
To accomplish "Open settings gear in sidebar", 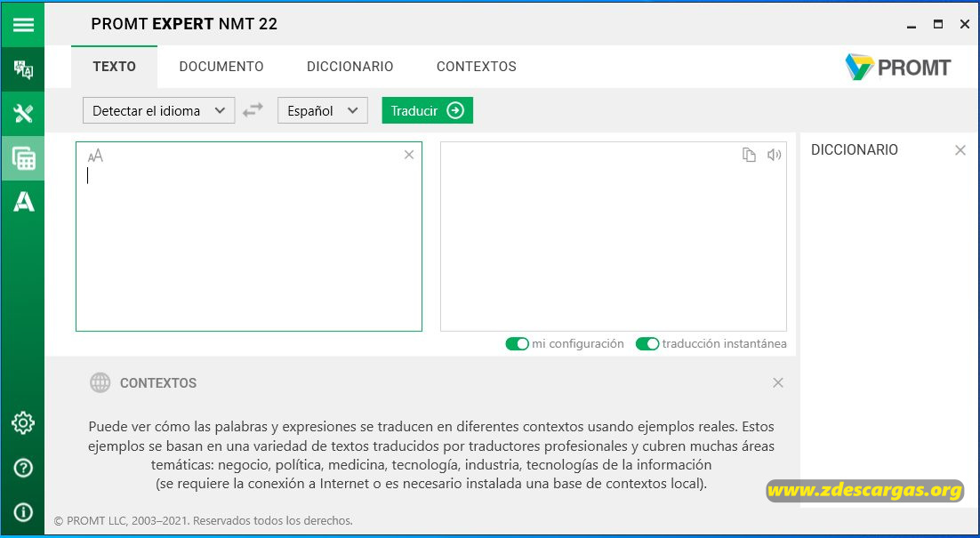I will pyautogui.click(x=23, y=423).
